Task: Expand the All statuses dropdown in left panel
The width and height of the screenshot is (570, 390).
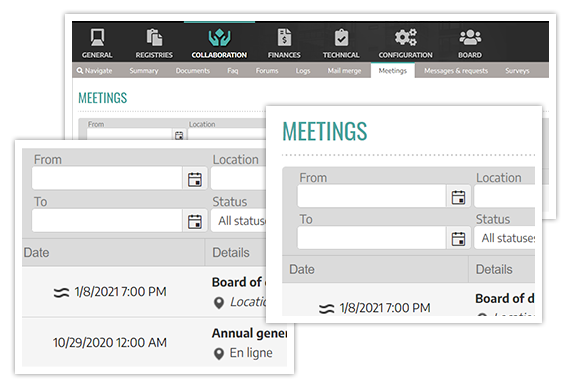Action: pos(239,221)
